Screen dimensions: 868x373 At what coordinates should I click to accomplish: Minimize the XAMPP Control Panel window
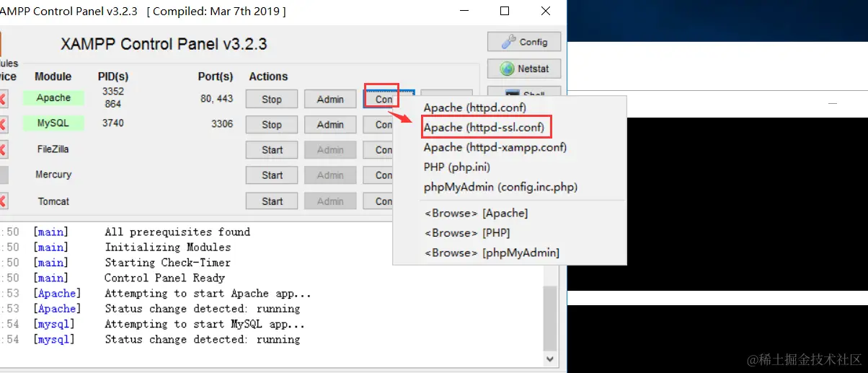click(466, 11)
